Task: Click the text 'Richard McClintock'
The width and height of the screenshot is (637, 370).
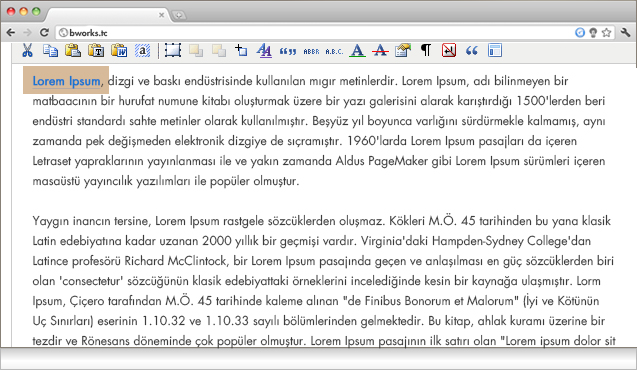Action: pos(175,261)
